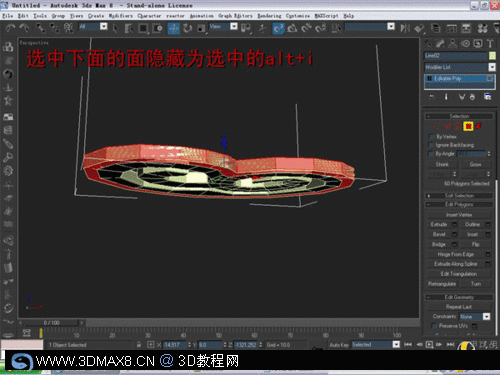Screen dimensions: 500x375
Task: Open the Rendering menu
Action: [x=269, y=16]
